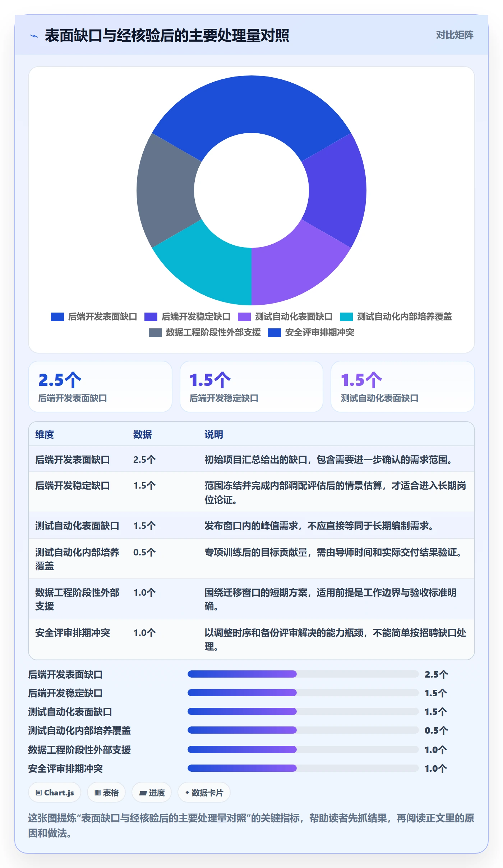Click table cell 后端开发表面缺口
The width and height of the screenshot is (503, 868).
click(73, 460)
